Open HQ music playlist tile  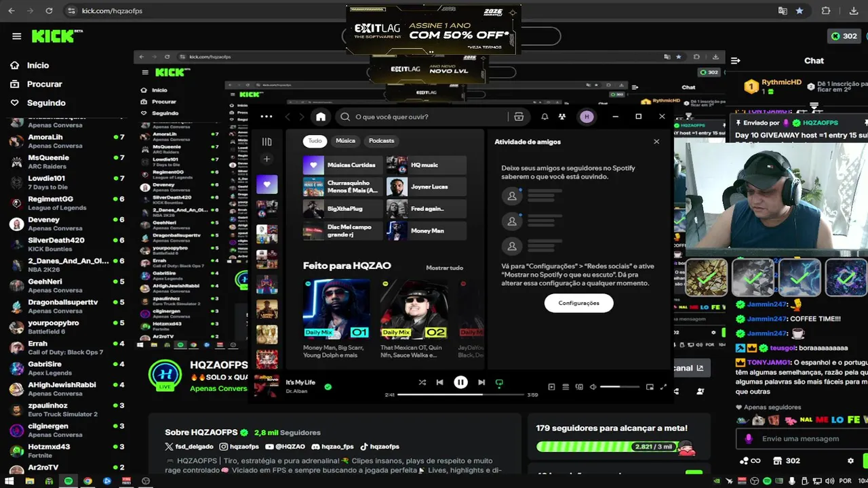coord(426,165)
